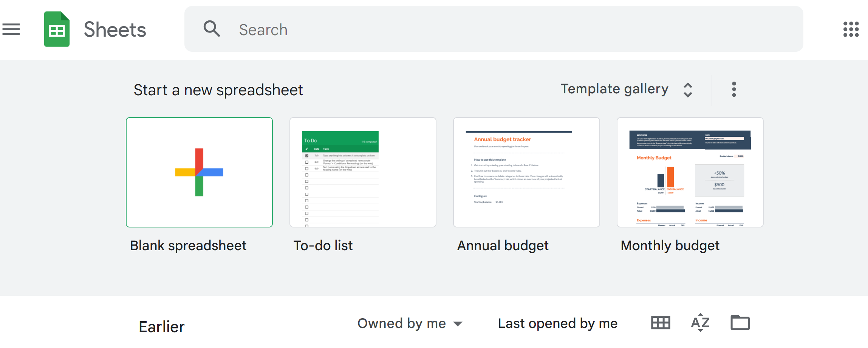Click the To-do list label

[323, 246]
